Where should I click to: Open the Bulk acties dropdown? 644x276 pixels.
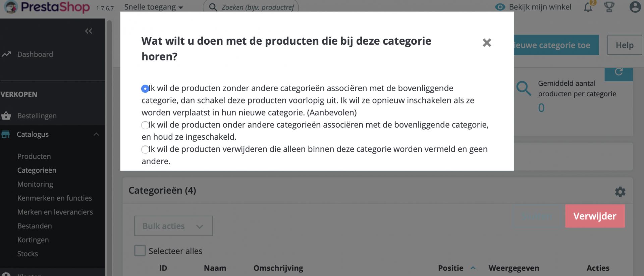pos(173,226)
